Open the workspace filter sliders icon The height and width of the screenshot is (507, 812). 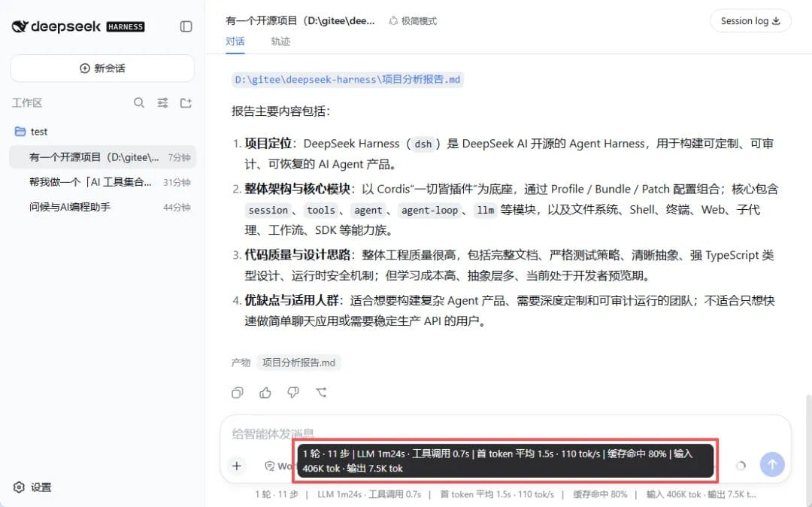tap(162, 102)
